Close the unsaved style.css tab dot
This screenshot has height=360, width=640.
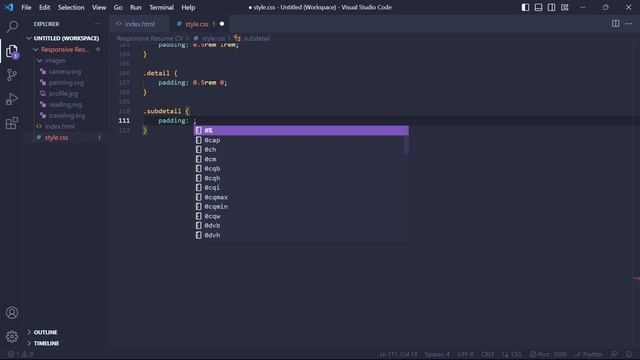tap(222, 24)
